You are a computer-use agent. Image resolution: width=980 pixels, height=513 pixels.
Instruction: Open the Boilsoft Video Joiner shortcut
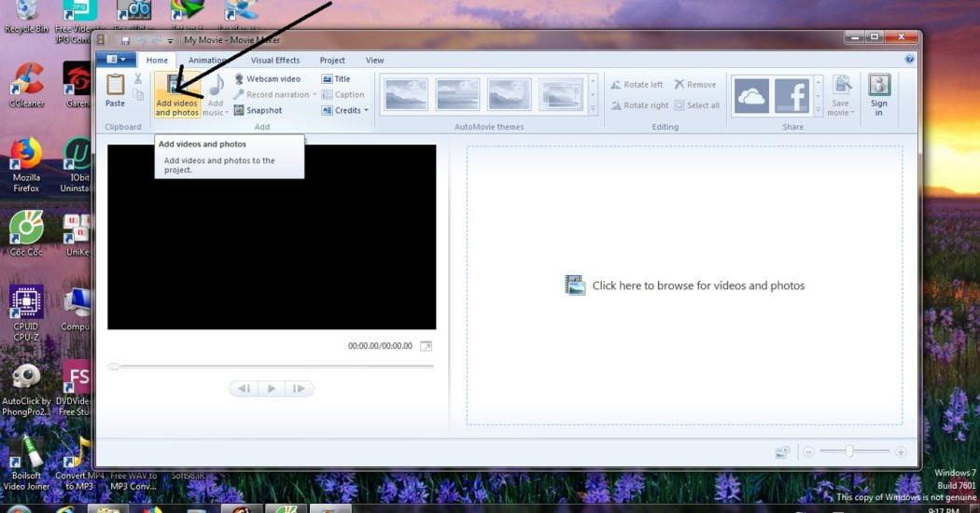pyautogui.click(x=26, y=463)
